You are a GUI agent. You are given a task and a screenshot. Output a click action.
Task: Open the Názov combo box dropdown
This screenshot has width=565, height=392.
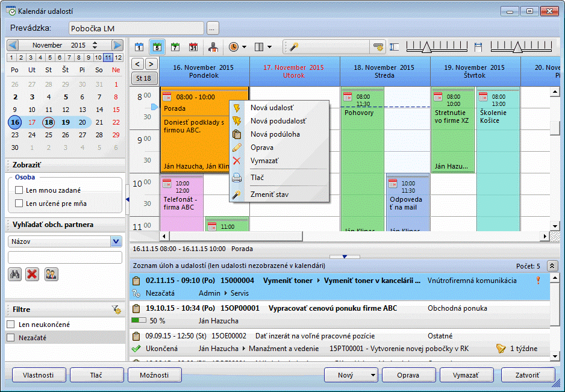coord(116,241)
